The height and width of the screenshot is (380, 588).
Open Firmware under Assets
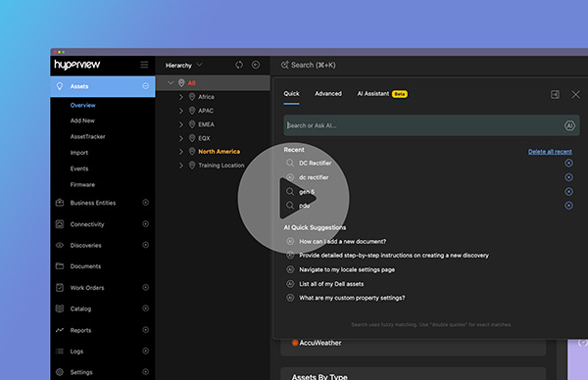click(82, 185)
